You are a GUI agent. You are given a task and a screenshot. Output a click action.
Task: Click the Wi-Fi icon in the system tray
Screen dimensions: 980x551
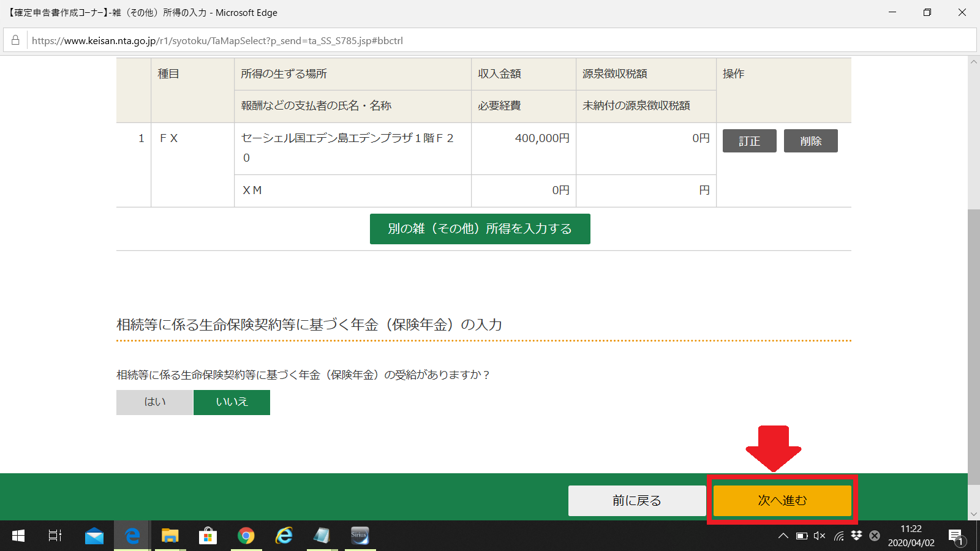838,536
